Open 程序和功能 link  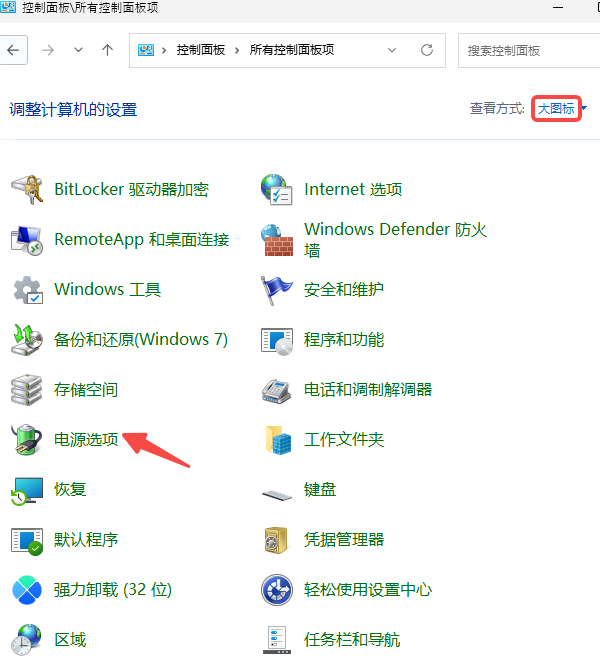point(344,340)
